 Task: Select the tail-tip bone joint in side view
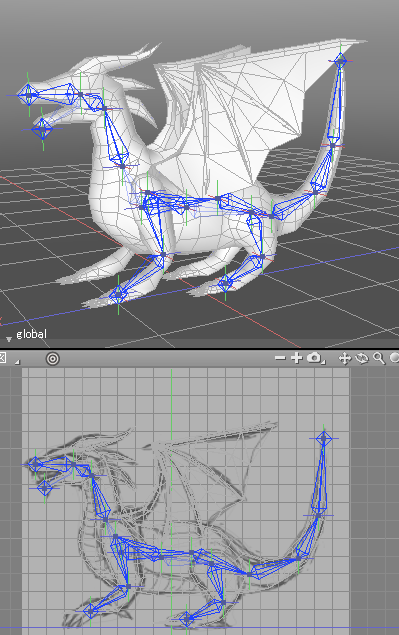tap(324, 438)
